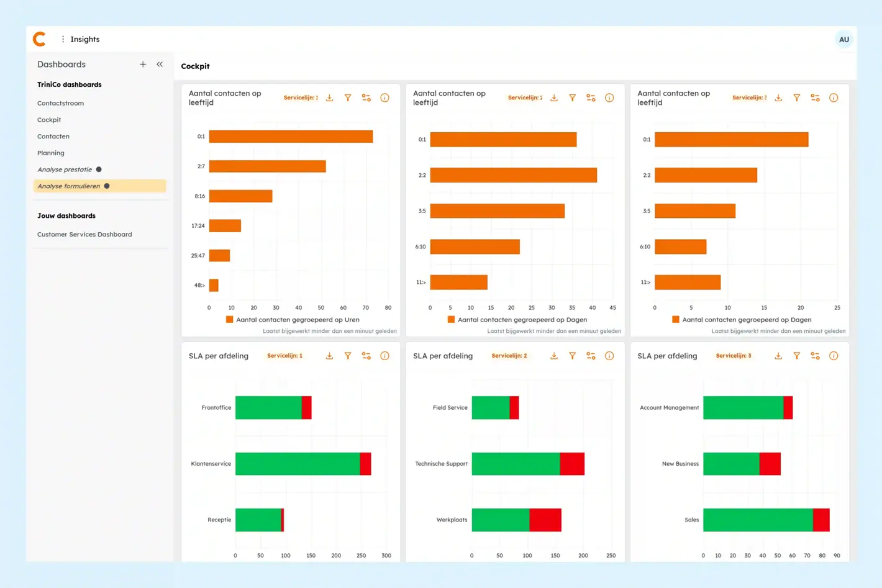This screenshot has width=882, height=588.
Task: Toggle the 'gegroepeerd op Uren' legend swatch
Action: pyautogui.click(x=229, y=320)
